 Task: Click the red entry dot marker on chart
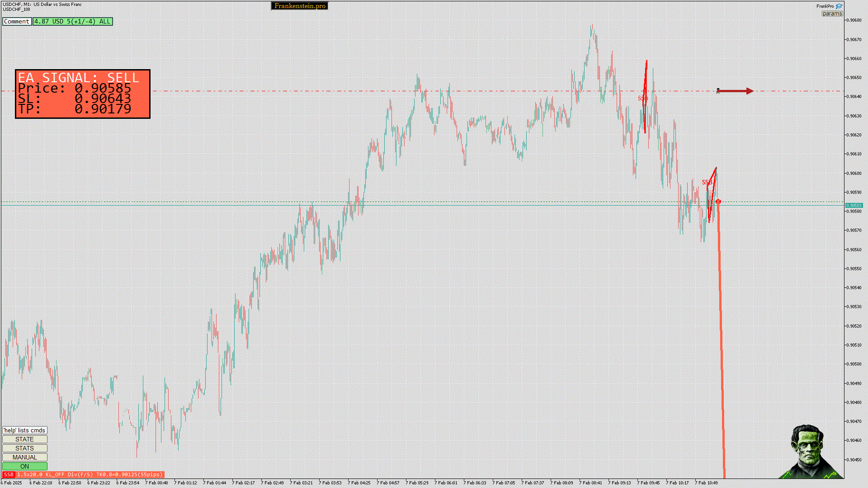point(718,202)
